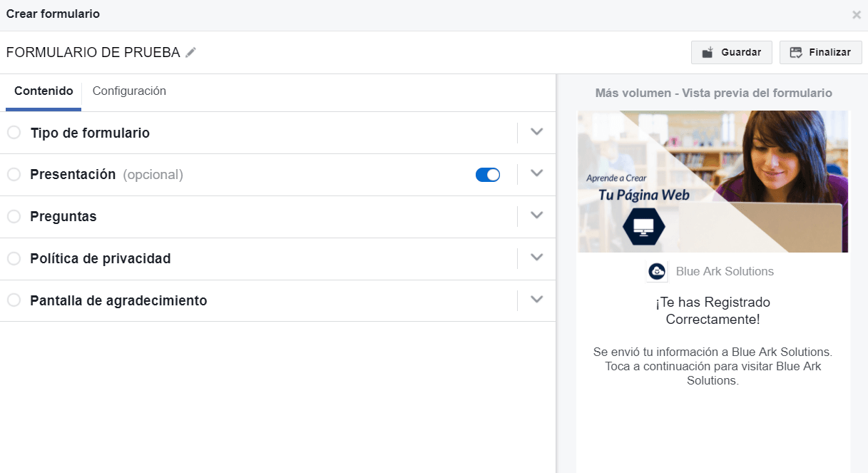Click the pencil icon to rename the form
Image resolution: width=868 pixels, height=473 pixels.
click(x=190, y=52)
